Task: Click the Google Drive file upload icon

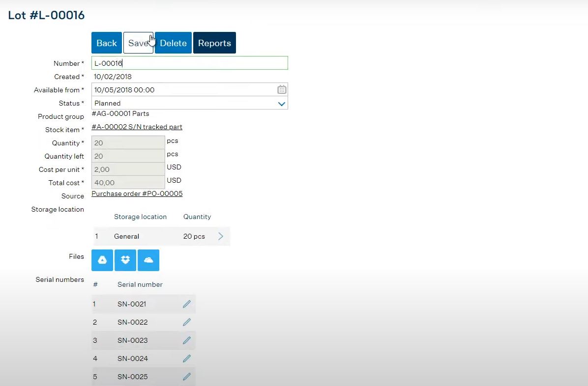Action: click(102, 260)
